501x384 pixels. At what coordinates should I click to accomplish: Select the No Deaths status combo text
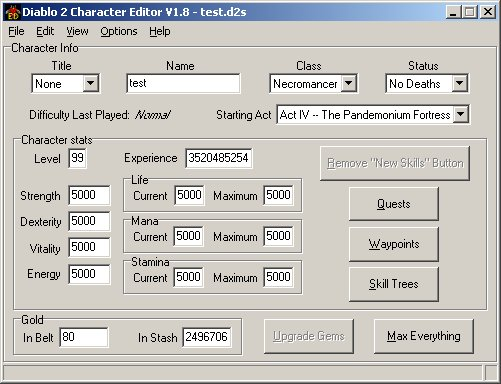[415, 84]
